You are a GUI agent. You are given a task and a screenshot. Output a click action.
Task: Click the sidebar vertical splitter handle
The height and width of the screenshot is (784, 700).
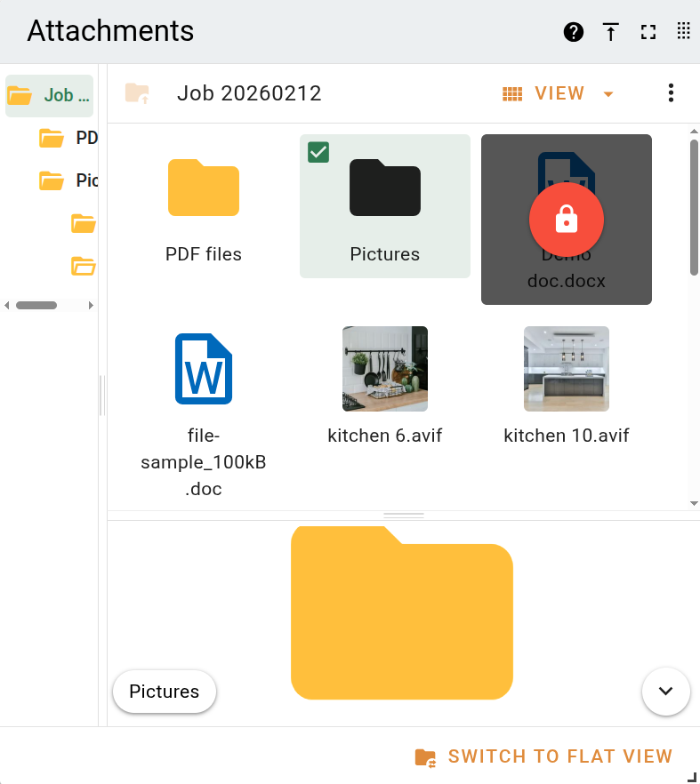[x=102, y=395]
